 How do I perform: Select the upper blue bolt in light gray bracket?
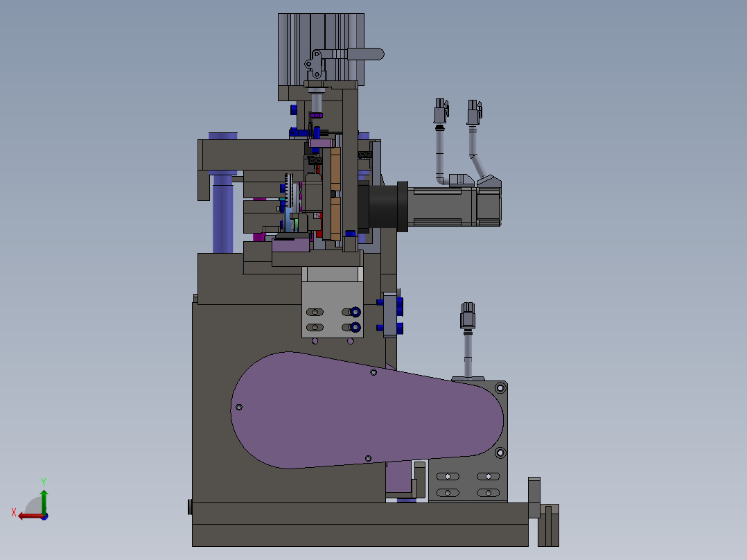(355, 312)
